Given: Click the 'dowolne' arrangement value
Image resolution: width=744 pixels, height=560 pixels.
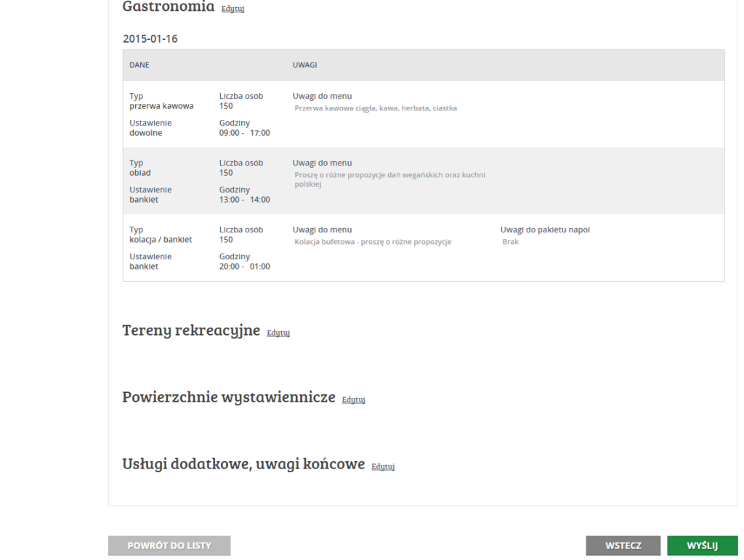Looking at the screenshot, I should point(145,133).
